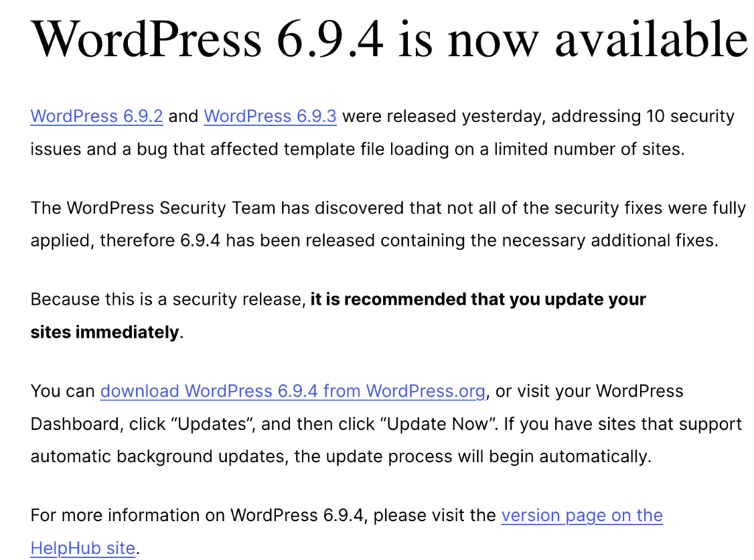Follow the download WordPress 6.9.4 link
The height and width of the screenshot is (560, 754).
tap(292, 391)
